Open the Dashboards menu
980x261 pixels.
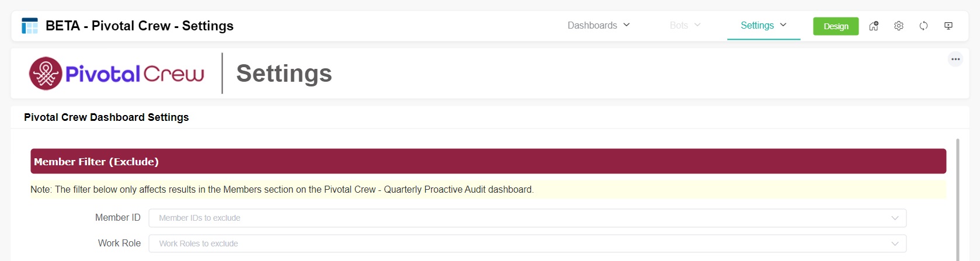click(x=592, y=26)
